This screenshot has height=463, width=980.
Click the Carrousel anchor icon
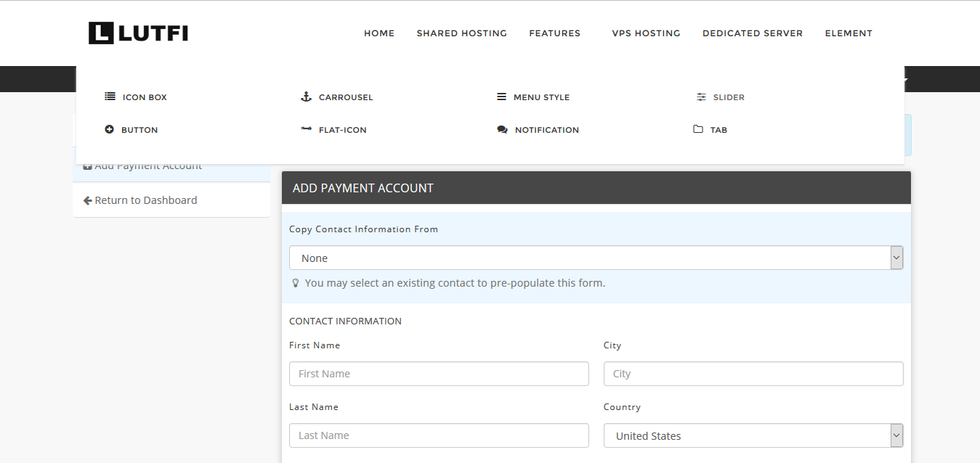tap(306, 97)
